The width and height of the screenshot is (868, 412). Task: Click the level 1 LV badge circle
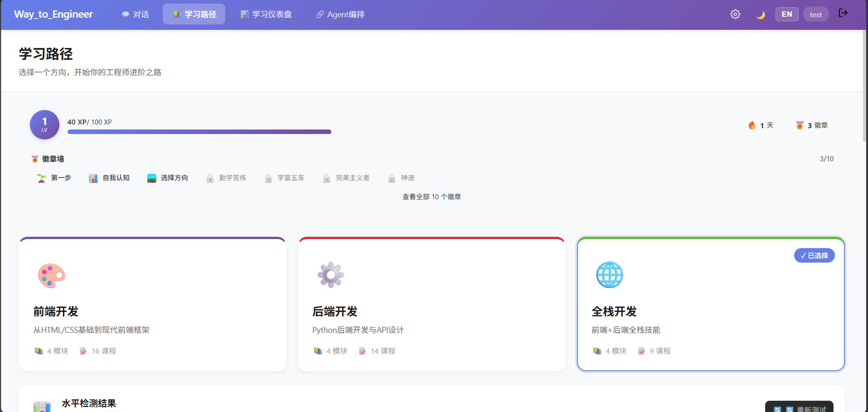point(44,125)
